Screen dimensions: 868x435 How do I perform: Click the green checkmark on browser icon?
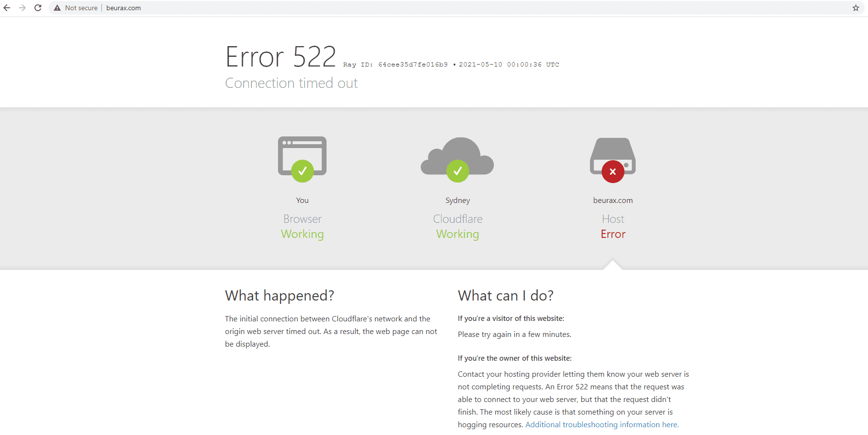coord(302,171)
